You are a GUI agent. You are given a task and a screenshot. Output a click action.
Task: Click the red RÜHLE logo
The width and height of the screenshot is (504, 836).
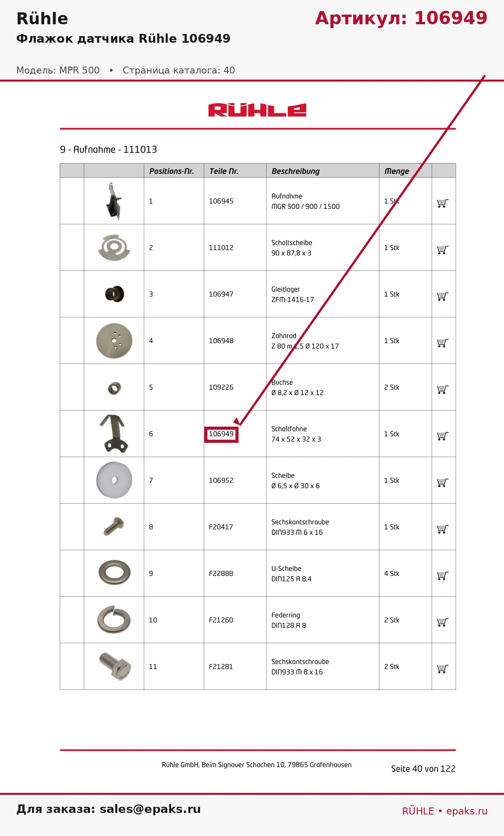coord(257,110)
